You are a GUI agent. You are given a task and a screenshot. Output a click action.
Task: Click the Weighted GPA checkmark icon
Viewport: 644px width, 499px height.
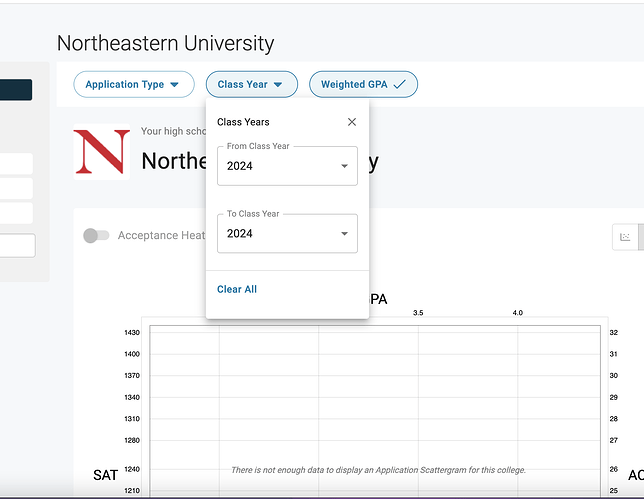click(x=400, y=85)
